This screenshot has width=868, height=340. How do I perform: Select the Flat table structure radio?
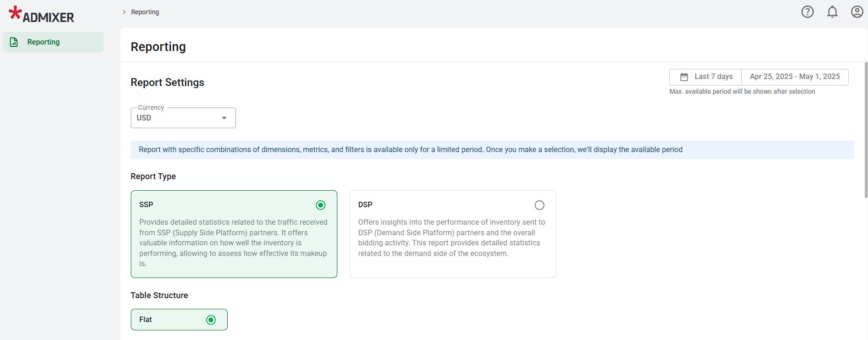tap(211, 320)
